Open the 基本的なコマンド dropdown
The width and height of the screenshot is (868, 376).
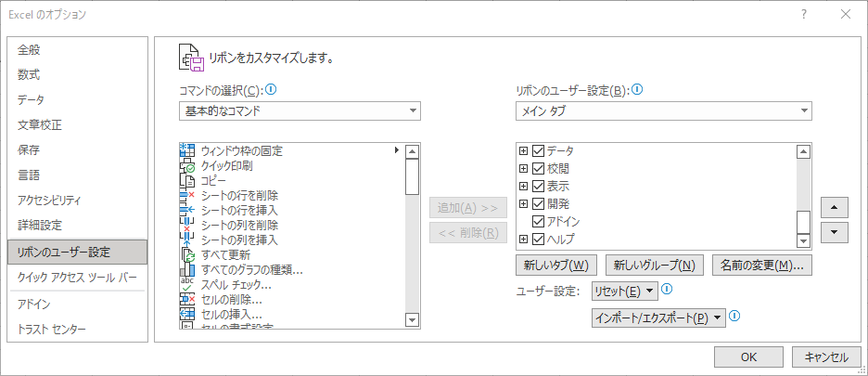point(300,110)
